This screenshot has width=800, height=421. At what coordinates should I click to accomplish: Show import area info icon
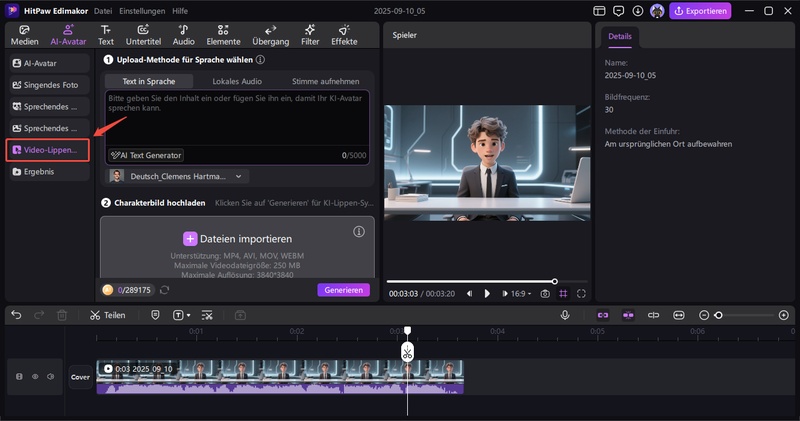(359, 232)
